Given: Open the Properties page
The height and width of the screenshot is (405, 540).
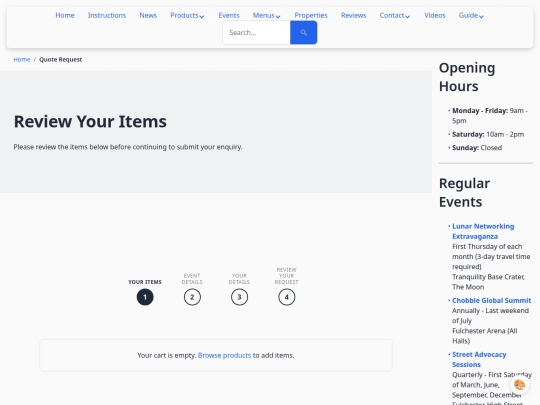Looking at the screenshot, I should pyautogui.click(x=311, y=15).
